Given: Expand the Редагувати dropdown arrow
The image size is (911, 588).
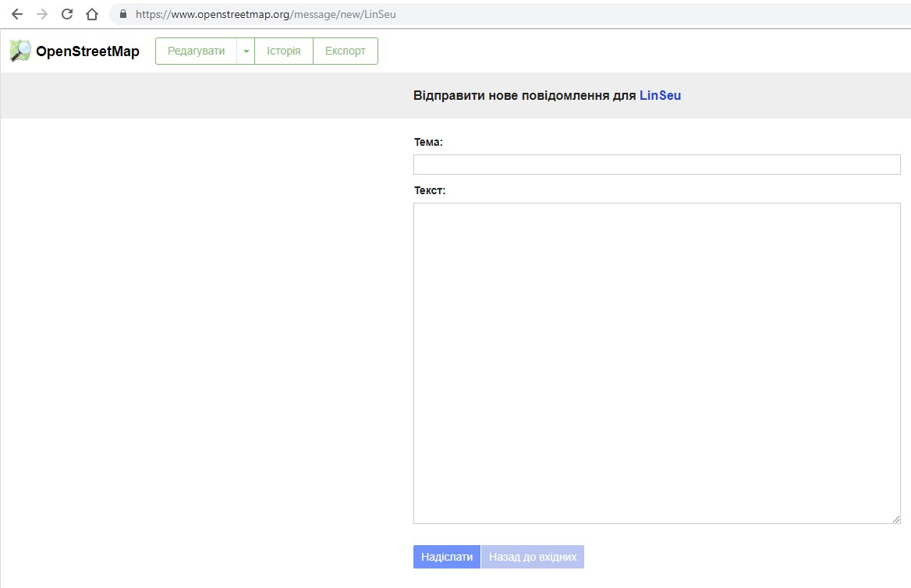Looking at the screenshot, I should [x=246, y=51].
